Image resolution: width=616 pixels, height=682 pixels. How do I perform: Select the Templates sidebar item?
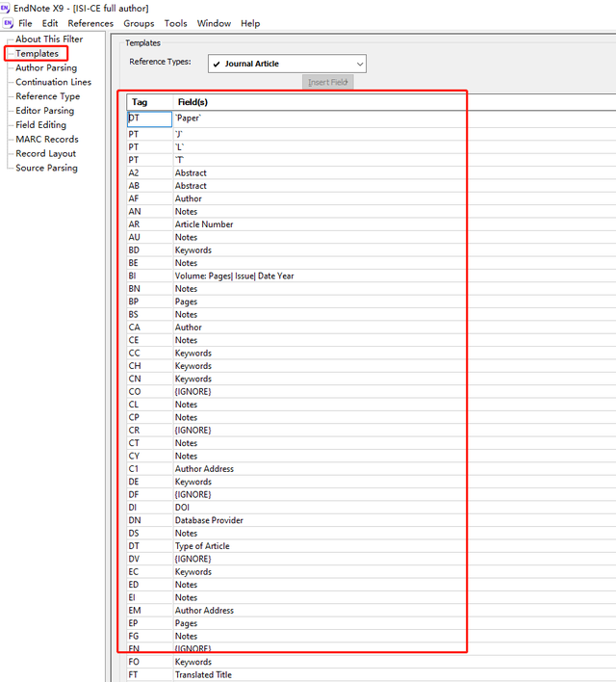point(37,54)
